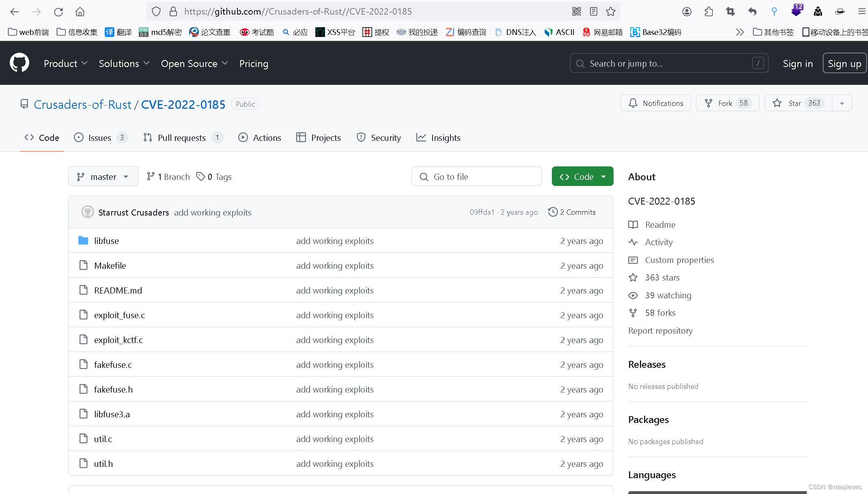Screen dimensions: 868x494
Task: Open the Crusaders-of-Rust owner link
Action: point(82,104)
